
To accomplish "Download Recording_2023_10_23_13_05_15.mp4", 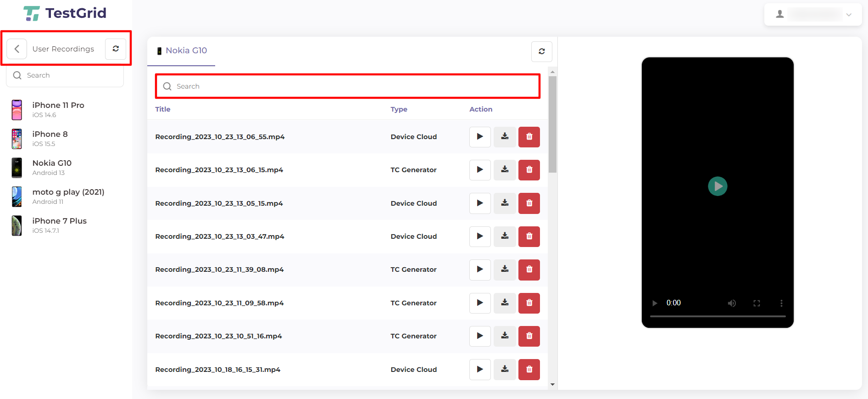I will 505,203.
